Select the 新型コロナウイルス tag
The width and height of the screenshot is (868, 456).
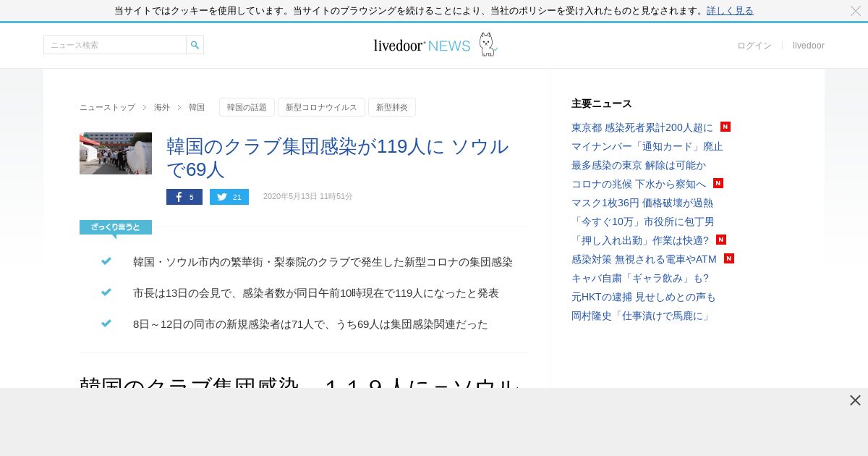(x=321, y=107)
